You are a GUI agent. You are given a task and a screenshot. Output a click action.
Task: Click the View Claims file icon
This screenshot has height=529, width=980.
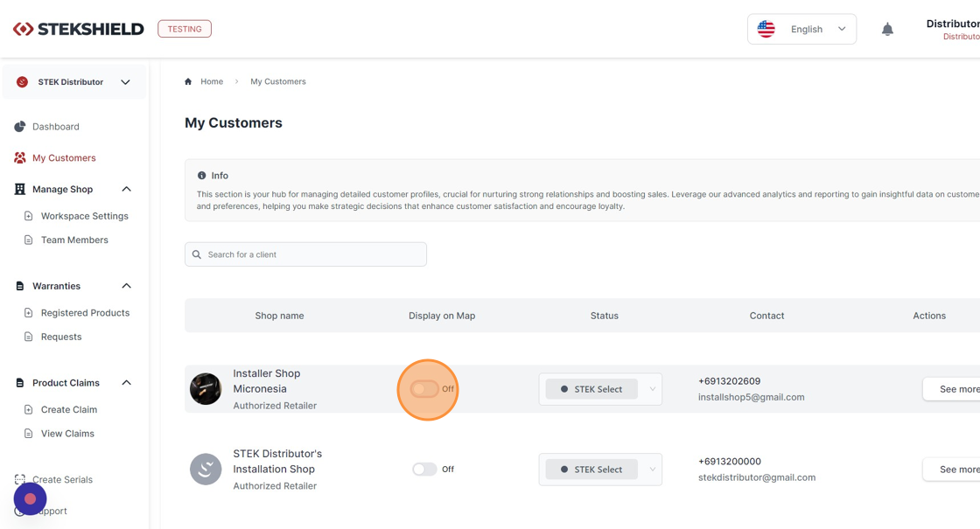28,434
